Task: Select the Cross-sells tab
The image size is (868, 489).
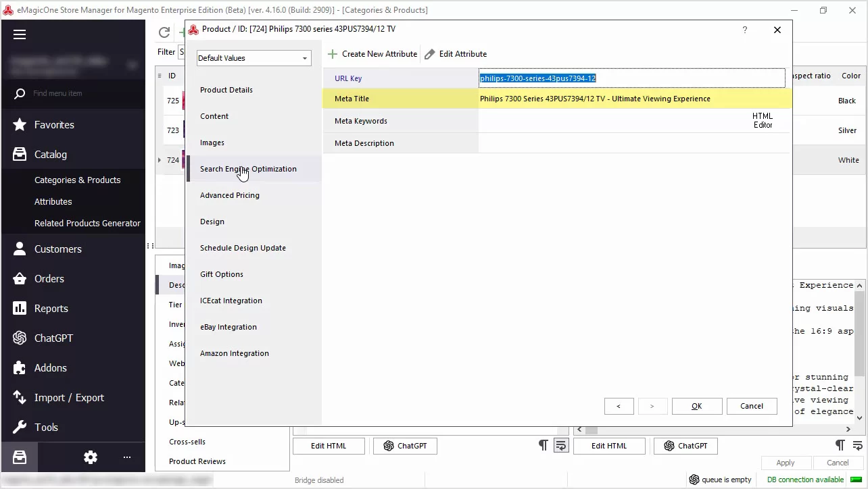Action: click(187, 442)
